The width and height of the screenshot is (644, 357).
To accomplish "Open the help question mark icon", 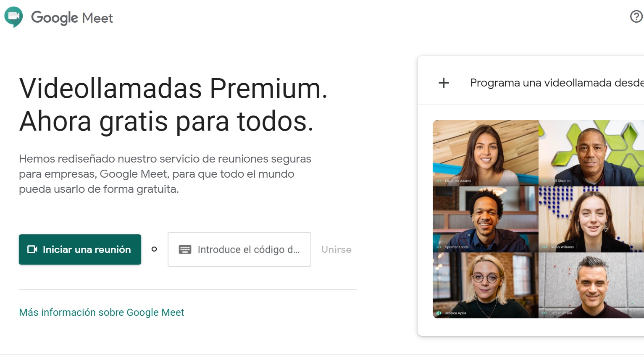I will [636, 16].
